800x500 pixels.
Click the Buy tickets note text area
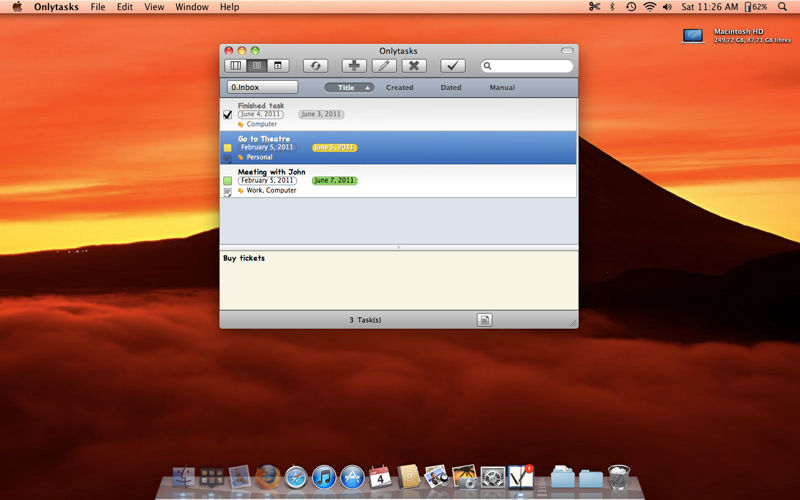click(x=398, y=280)
